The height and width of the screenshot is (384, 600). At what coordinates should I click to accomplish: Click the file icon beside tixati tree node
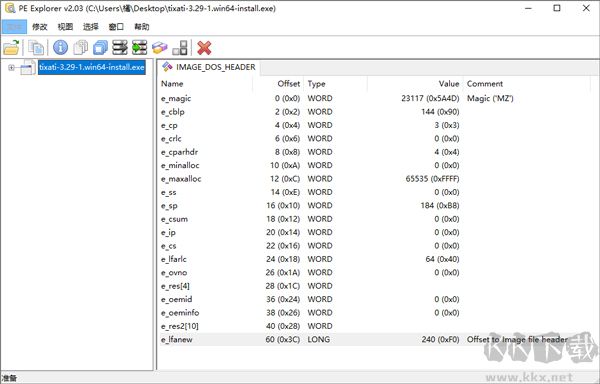pyautogui.click(x=28, y=67)
